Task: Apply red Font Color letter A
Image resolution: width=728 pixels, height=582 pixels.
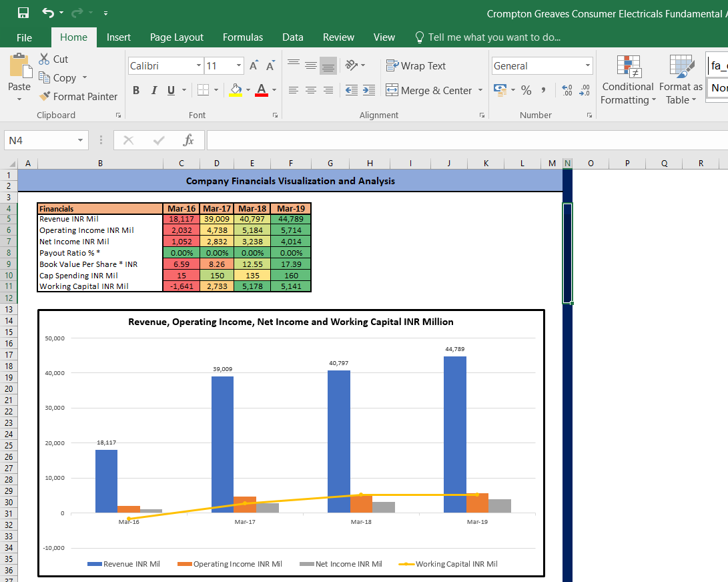Action: point(262,90)
